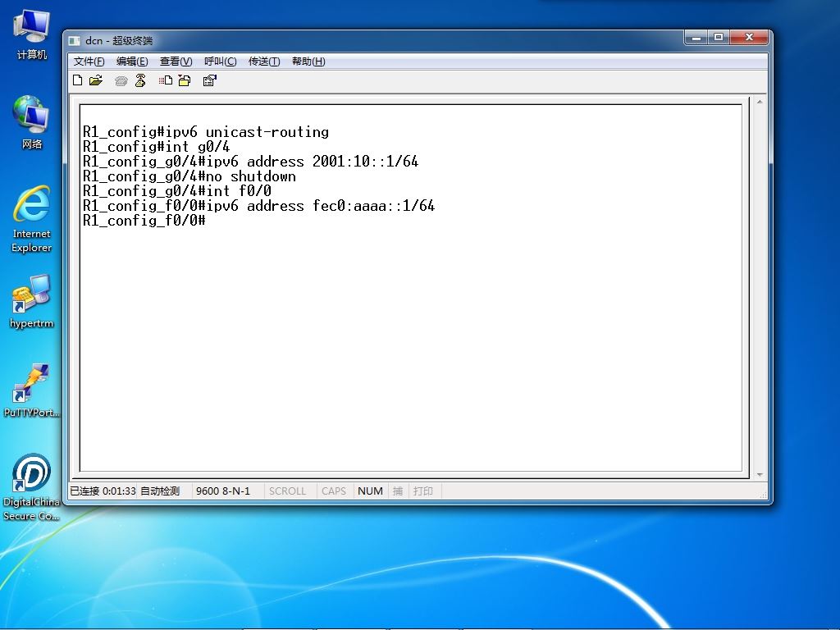Viewport: 840px width, 630px height.
Task: Click the Disconnect toolbar icon
Action: [140, 80]
